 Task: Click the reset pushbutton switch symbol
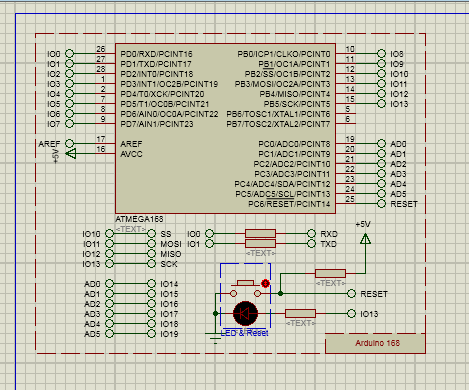[x=246, y=289]
